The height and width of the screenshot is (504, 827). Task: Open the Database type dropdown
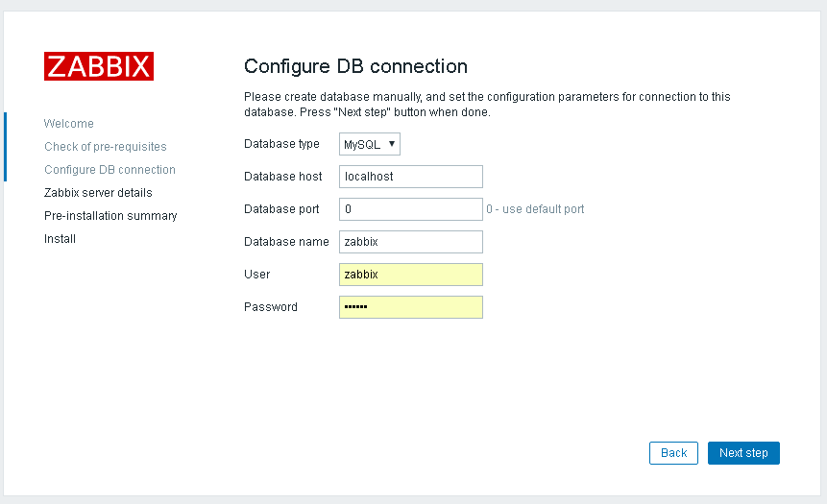(370, 144)
